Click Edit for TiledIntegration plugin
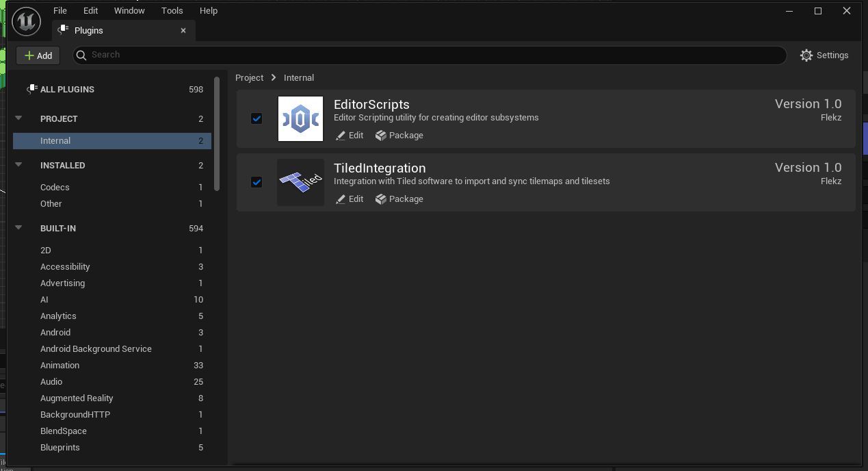Screen dimensions: 868x471 [x=350, y=199]
